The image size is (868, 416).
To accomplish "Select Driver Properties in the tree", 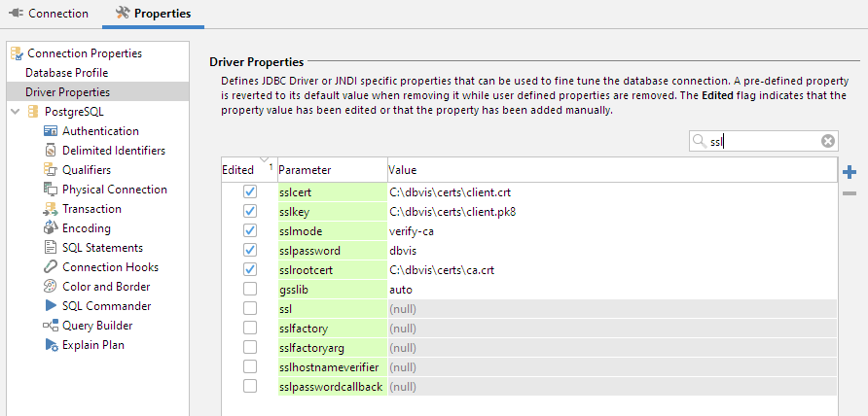I will 67,92.
